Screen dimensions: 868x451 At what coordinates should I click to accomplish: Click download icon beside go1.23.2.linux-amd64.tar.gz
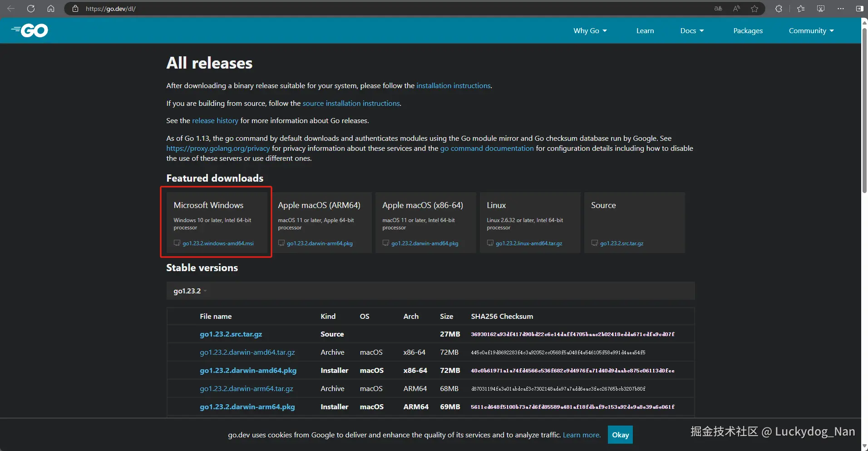[490, 243]
